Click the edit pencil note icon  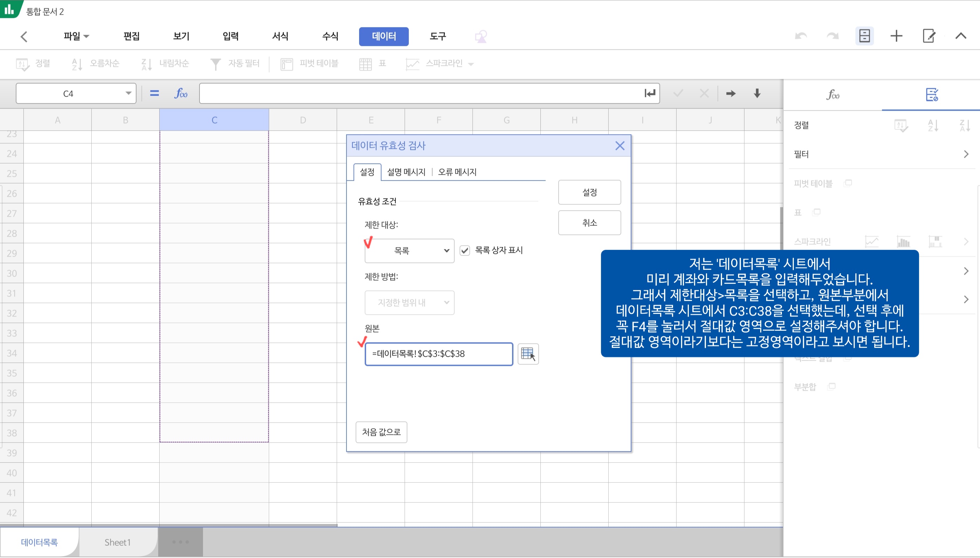[929, 36]
